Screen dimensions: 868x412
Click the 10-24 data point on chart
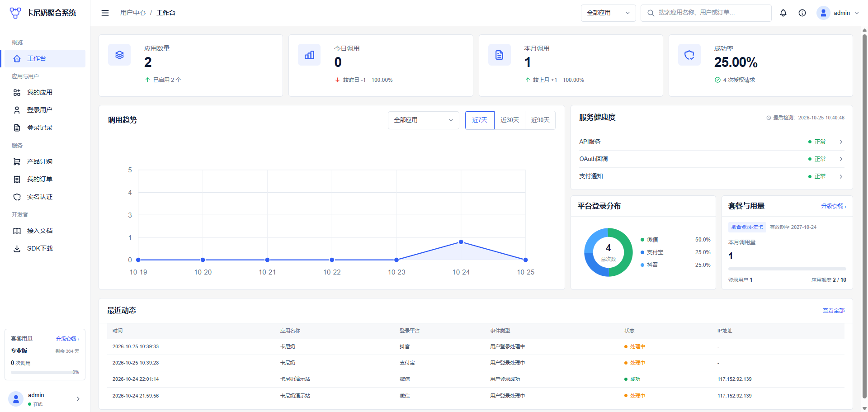[461, 242]
